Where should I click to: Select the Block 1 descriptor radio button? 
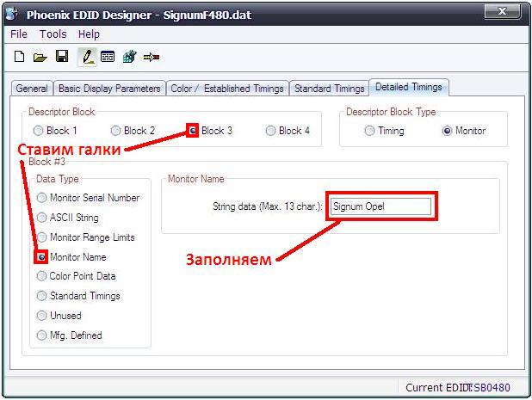pyautogui.click(x=39, y=131)
